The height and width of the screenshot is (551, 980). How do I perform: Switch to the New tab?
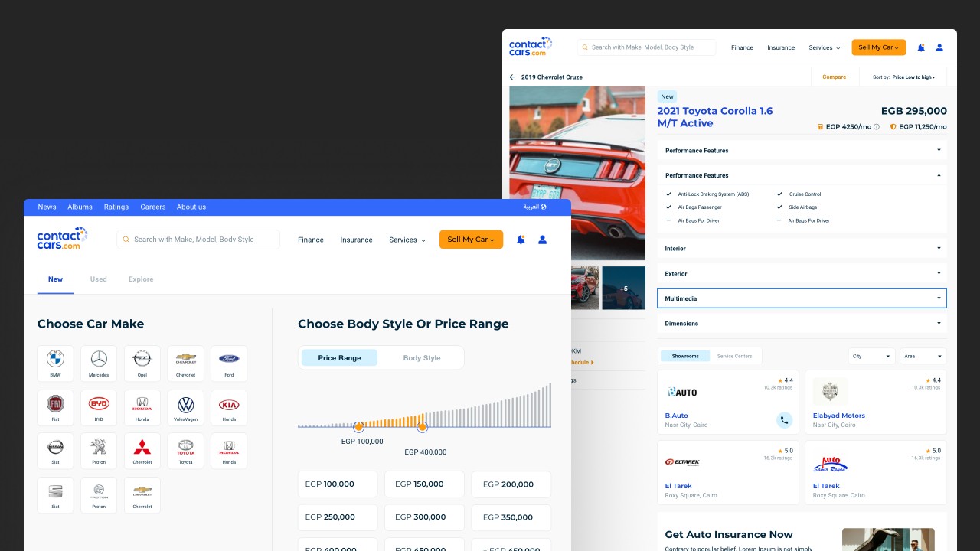click(x=55, y=279)
